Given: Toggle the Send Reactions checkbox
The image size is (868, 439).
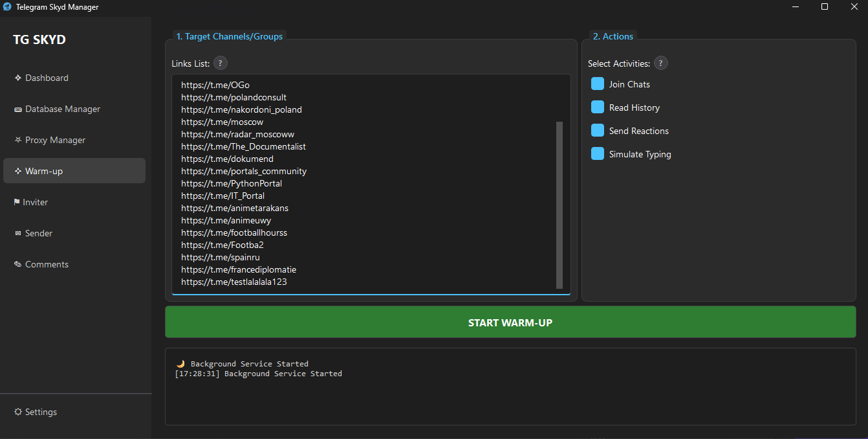Looking at the screenshot, I should pos(598,131).
